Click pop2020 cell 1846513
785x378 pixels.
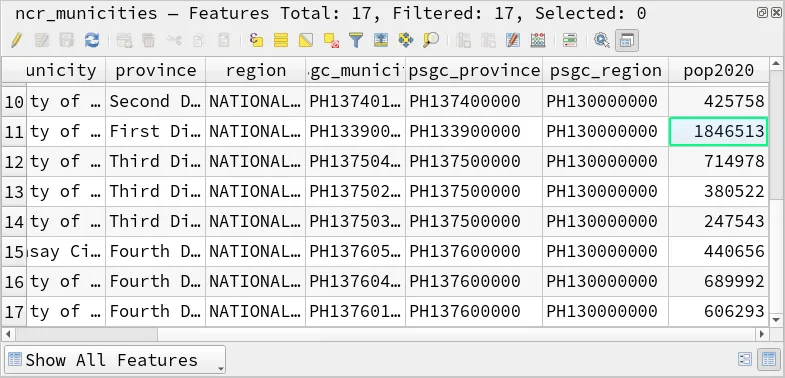718,132
